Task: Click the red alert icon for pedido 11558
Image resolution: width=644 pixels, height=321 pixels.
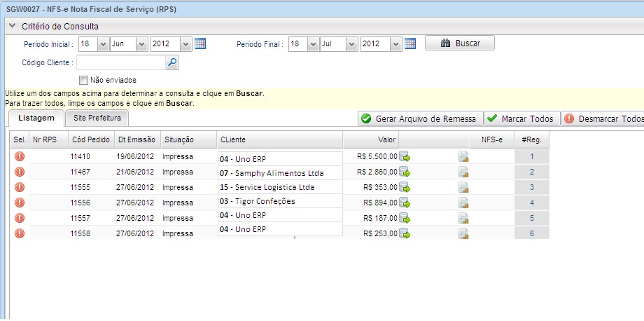Action: 20,233
